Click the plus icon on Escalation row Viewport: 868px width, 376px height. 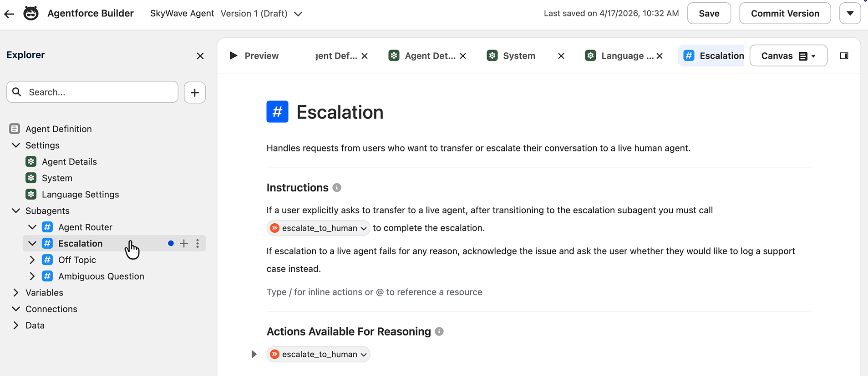(184, 244)
